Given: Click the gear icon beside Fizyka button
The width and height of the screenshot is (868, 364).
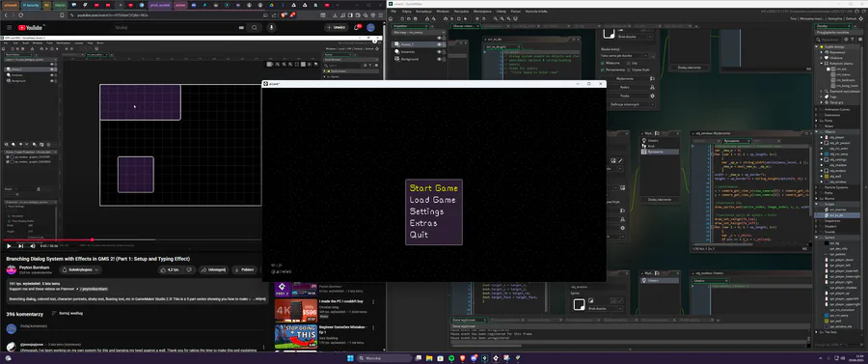Looking at the screenshot, I should pos(652,96).
